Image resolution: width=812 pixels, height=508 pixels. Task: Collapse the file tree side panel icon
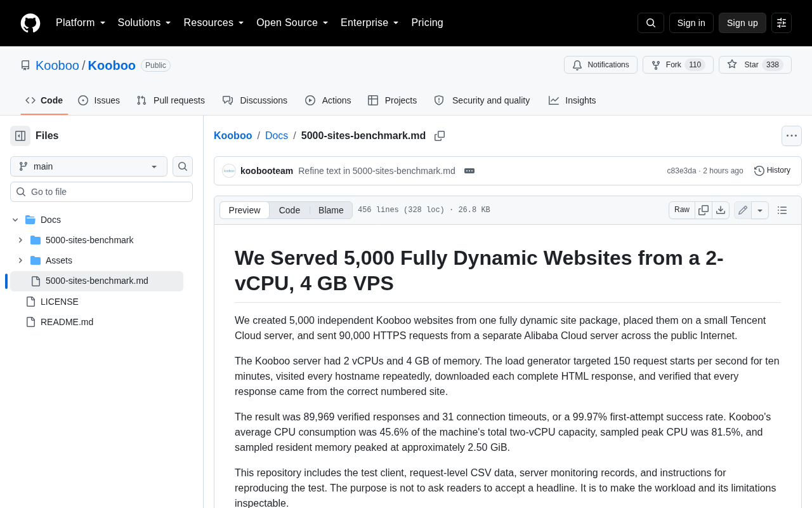20,136
